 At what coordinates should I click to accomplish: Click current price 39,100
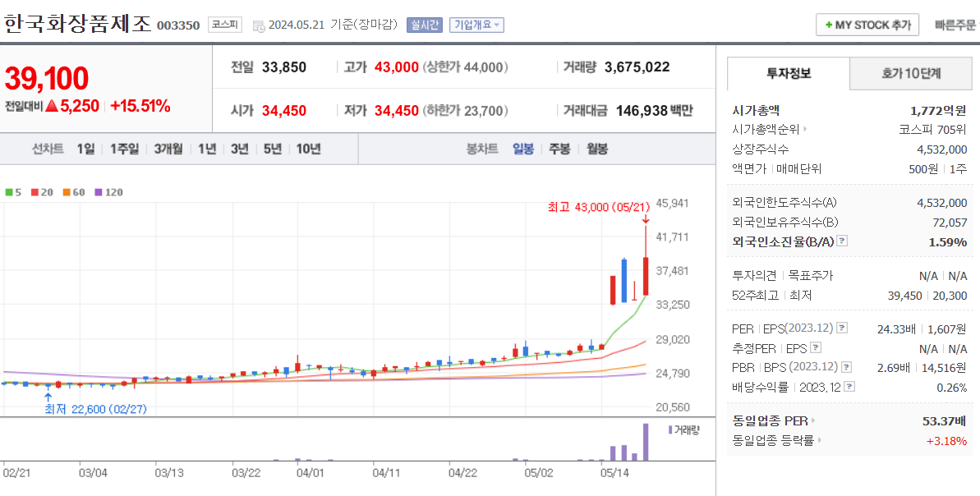pyautogui.click(x=46, y=79)
